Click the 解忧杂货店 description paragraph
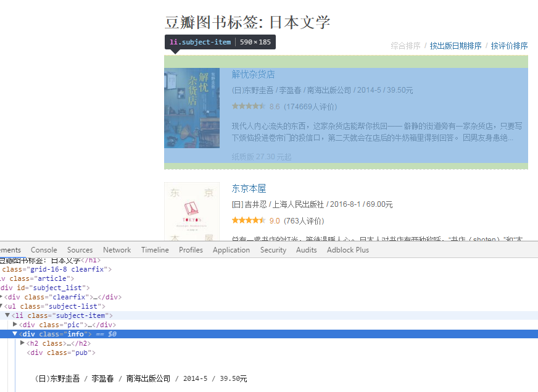 pos(377,132)
